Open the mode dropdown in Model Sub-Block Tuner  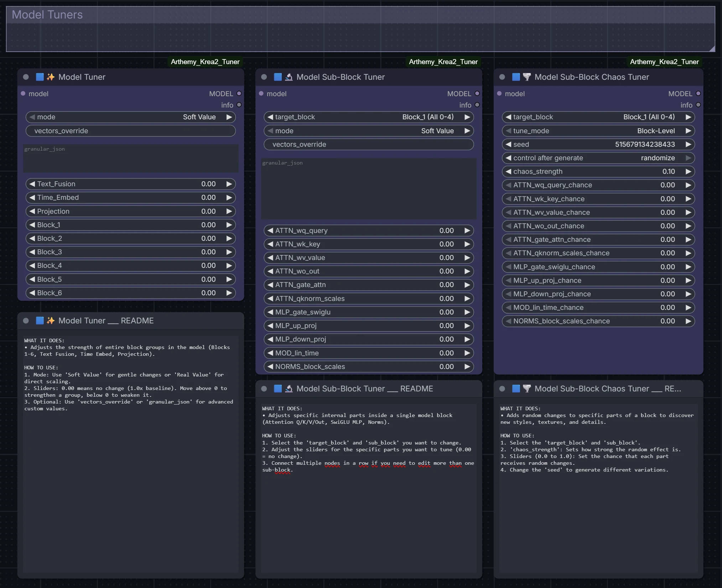pos(369,131)
